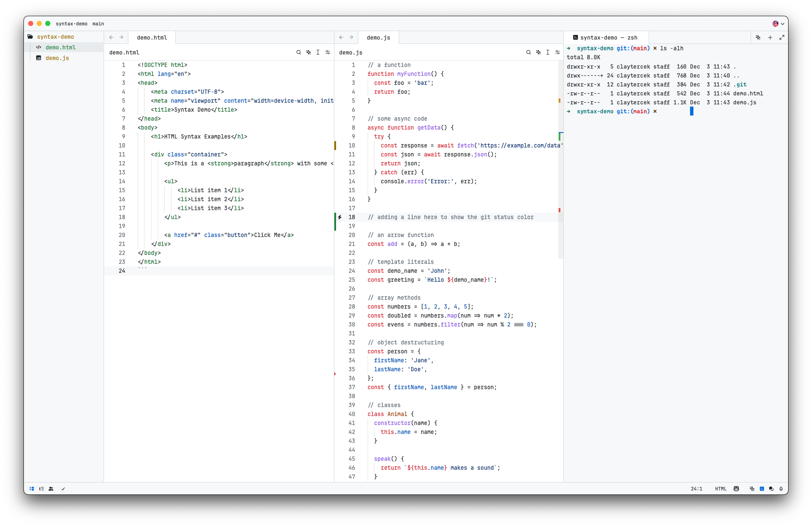Image resolution: width=812 pixels, height=526 pixels.
Task: Switch branch via main in title bar
Action: click(98, 24)
